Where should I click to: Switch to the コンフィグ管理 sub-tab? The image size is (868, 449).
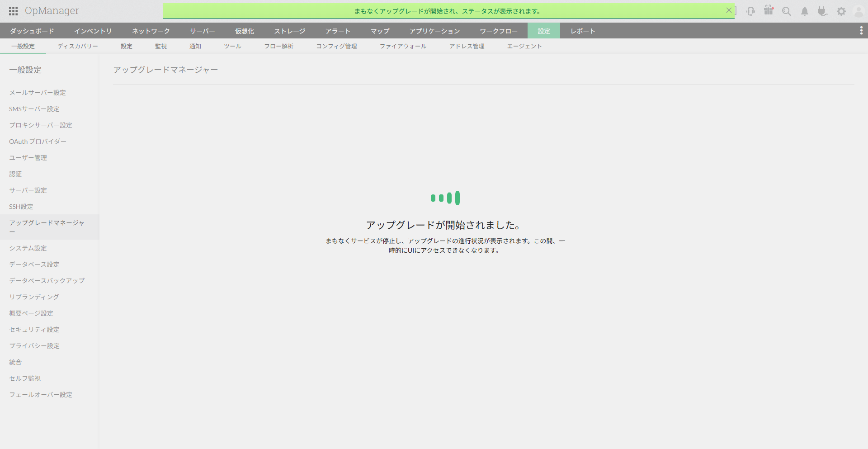click(x=337, y=46)
